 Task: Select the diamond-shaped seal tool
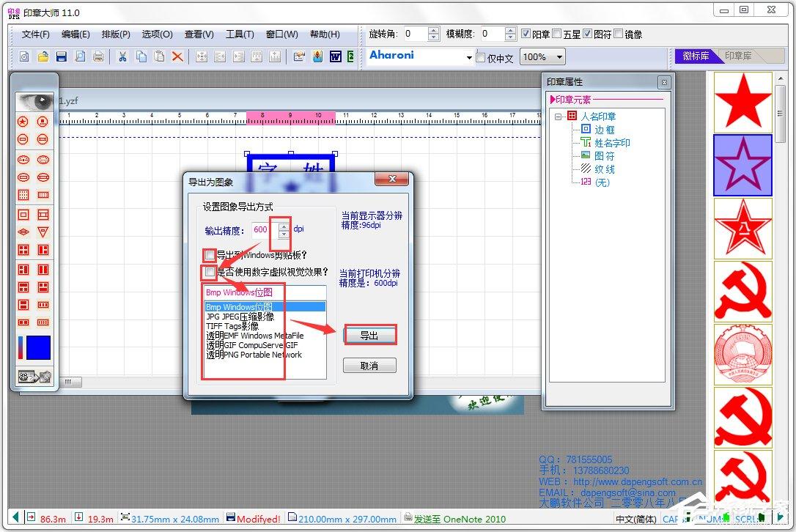pos(23,232)
